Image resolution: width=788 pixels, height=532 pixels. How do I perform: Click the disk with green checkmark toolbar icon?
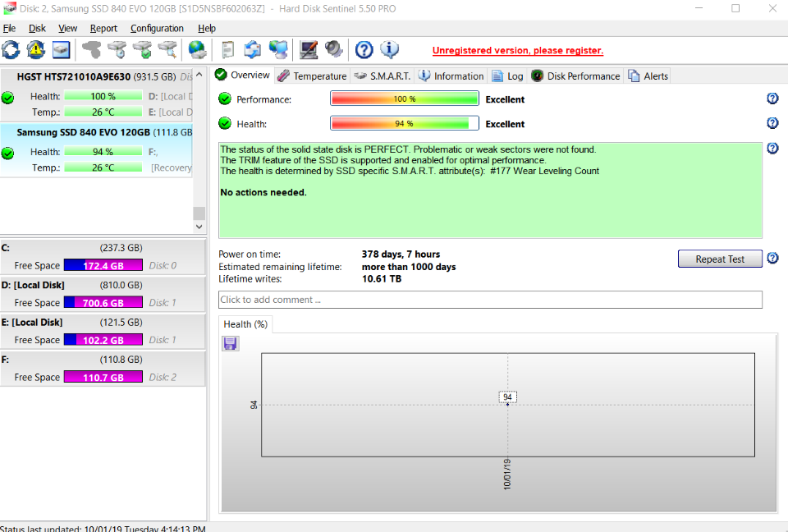tap(142, 50)
